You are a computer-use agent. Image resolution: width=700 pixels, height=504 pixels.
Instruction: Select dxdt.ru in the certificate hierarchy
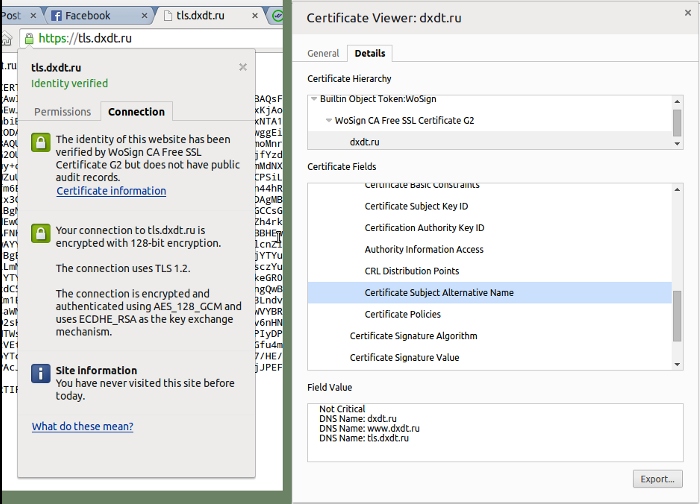coord(364,142)
